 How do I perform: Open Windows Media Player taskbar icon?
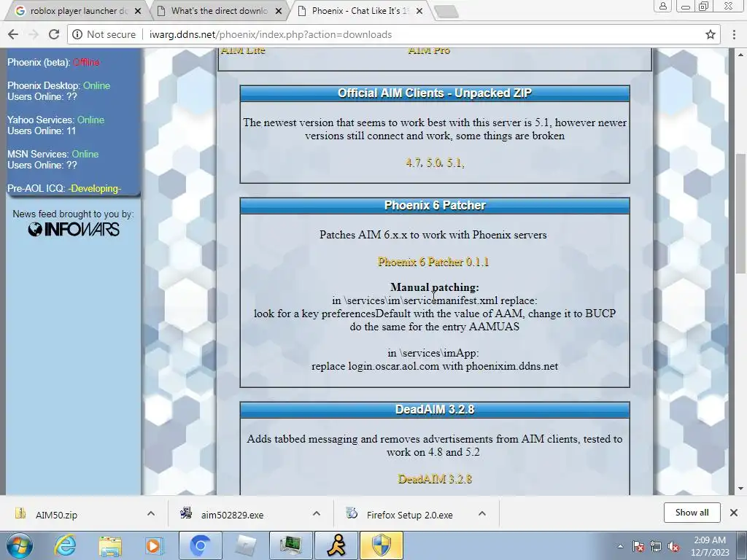154,545
